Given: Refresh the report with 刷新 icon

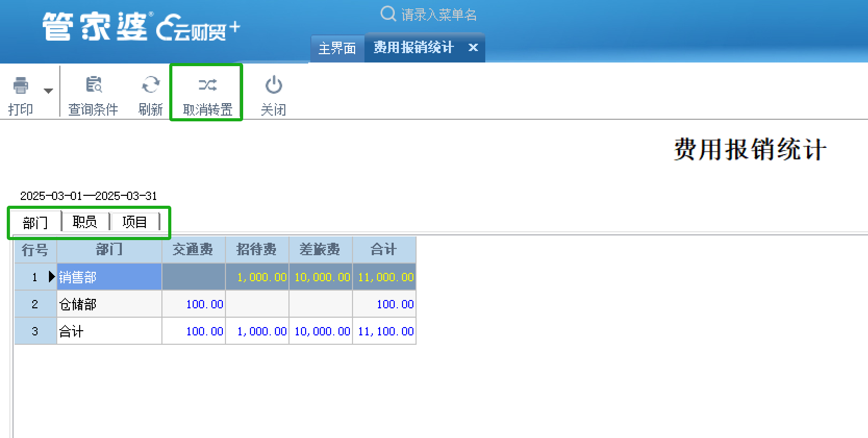Looking at the screenshot, I should point(150,85).
